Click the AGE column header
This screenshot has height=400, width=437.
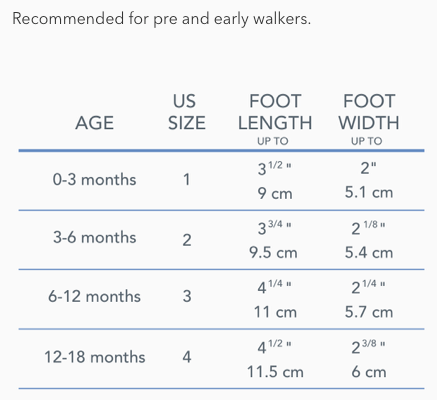94,123
